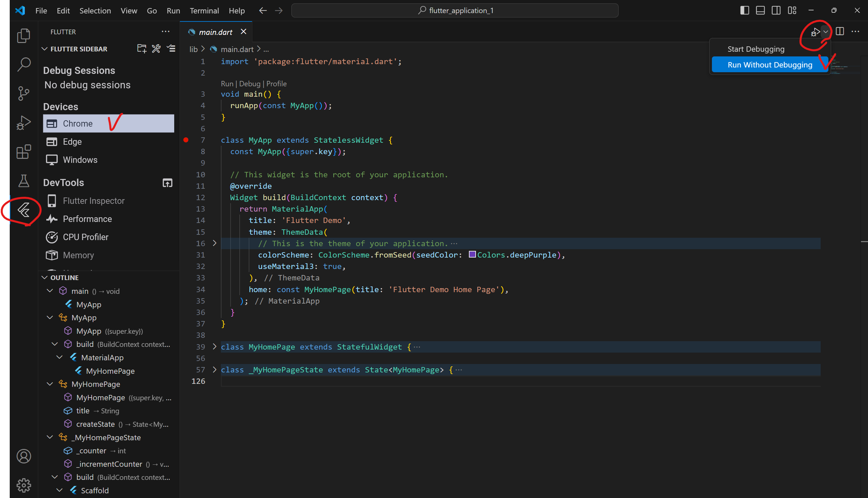Viewport: 868px width, 498px height.
Task: Open Flutter tools wrench icon
Action: pos(156,49)
